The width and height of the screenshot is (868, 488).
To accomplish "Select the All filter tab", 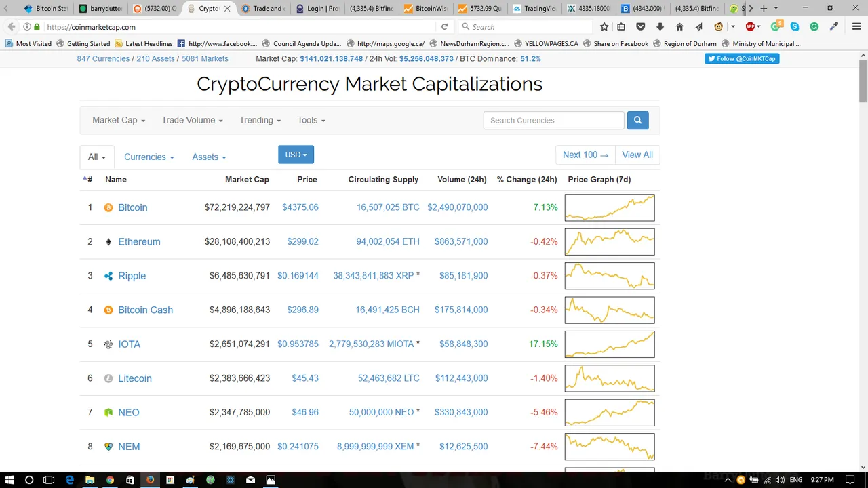I will 97,157.
